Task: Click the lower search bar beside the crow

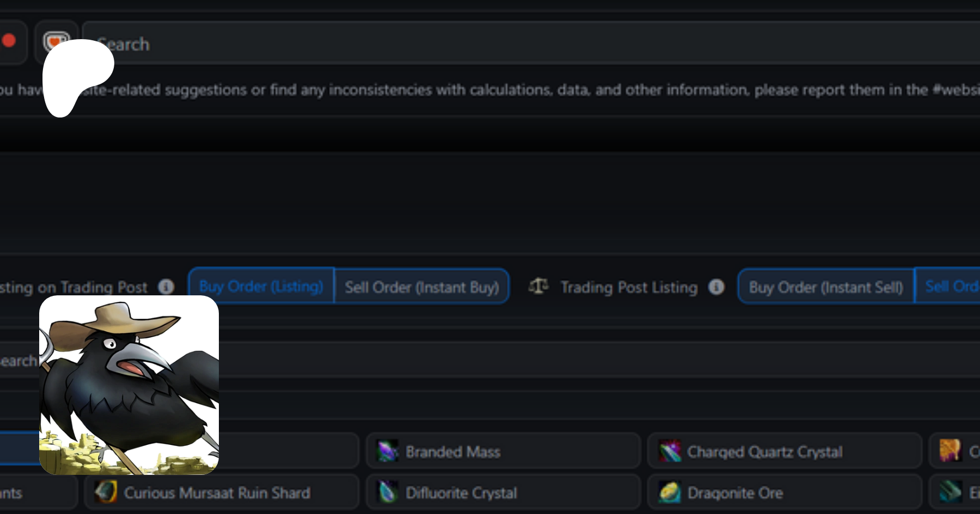Action: [x=544, y=360]
